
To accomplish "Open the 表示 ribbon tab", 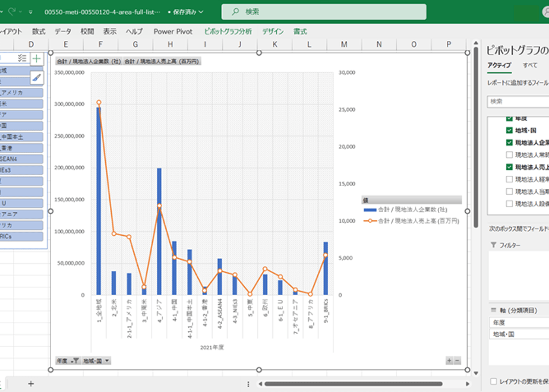I will pyautogui.click(x=109, y=31).
